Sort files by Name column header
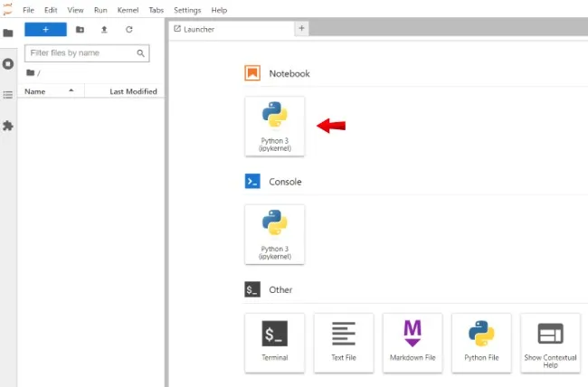588x387 pixels. pos(51,91)
